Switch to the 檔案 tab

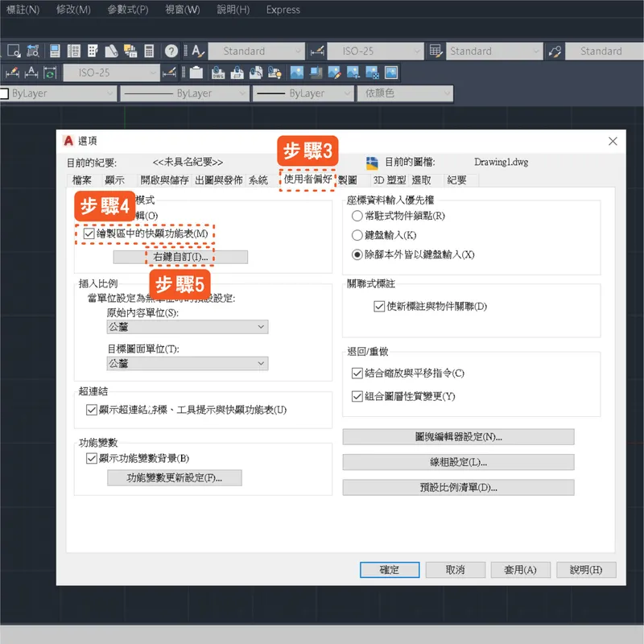pos(81,180)
